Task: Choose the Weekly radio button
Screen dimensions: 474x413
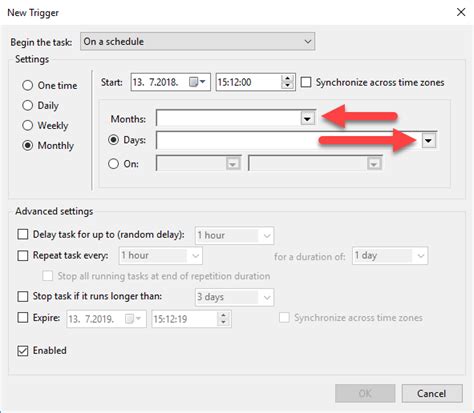Action: (x=27, y=125)
